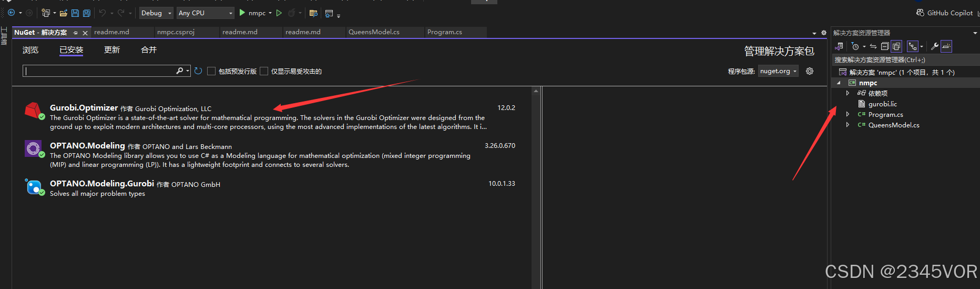This screenshot has height=289, width=980.
Task: Click the new project icon in toolbar
Action: click(x=46, y=13)
